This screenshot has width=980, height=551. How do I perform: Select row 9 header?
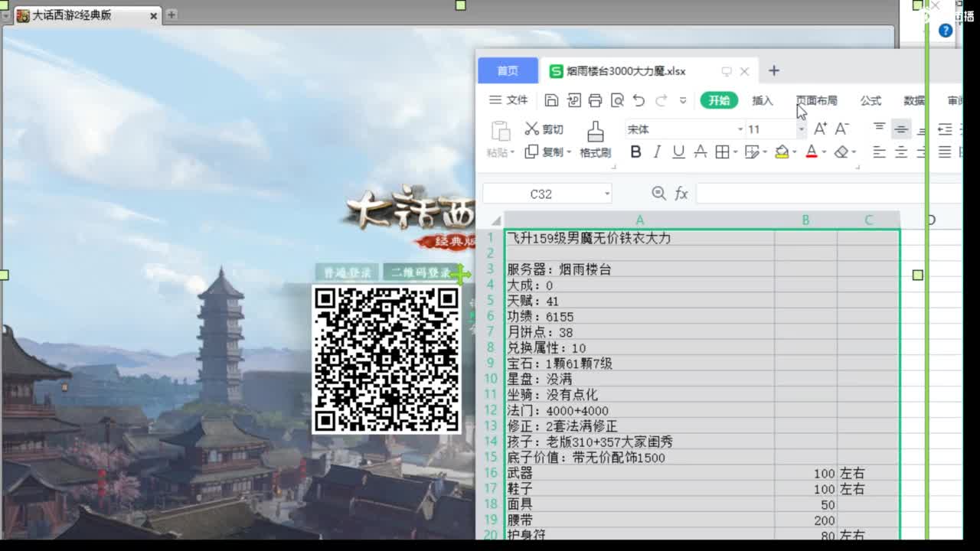click(x=491, y=364)
